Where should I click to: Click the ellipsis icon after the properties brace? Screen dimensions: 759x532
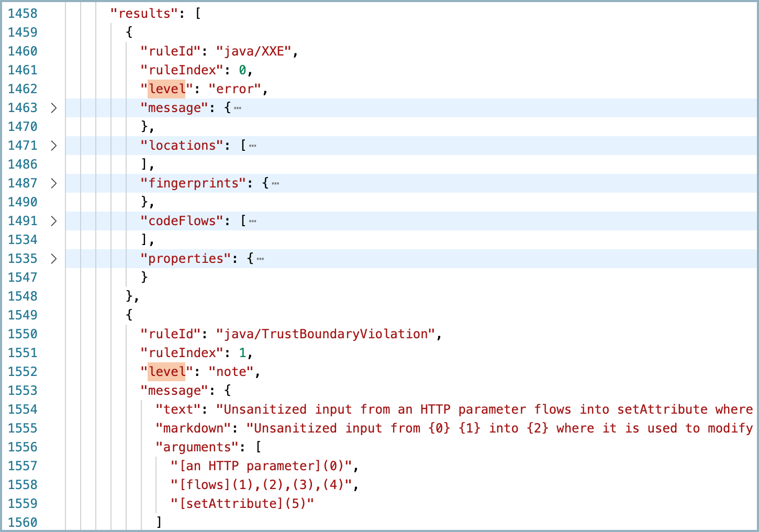[261, 259]
